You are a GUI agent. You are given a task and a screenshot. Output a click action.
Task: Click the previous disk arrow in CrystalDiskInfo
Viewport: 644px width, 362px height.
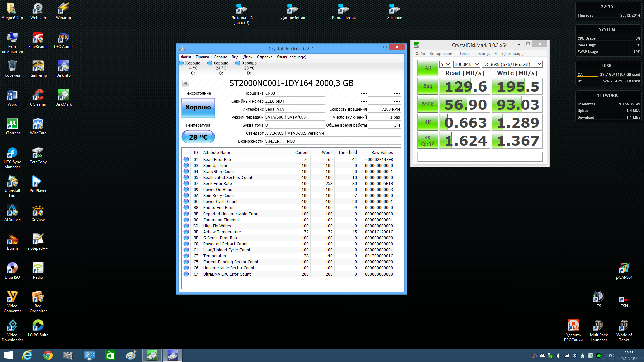(185, 83)
